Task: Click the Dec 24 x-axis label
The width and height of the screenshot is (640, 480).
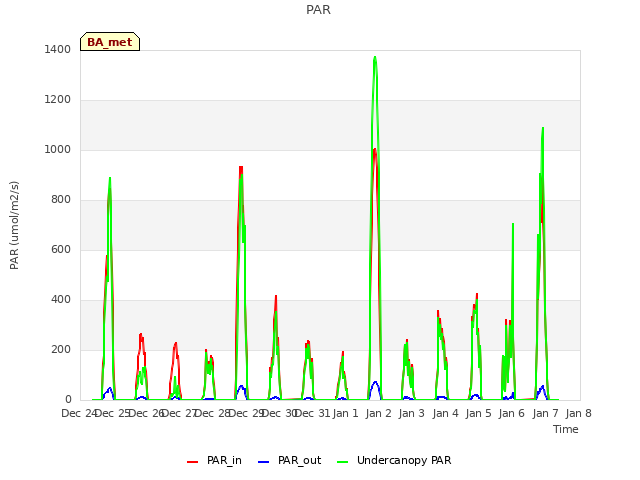Action: point(79,413)
